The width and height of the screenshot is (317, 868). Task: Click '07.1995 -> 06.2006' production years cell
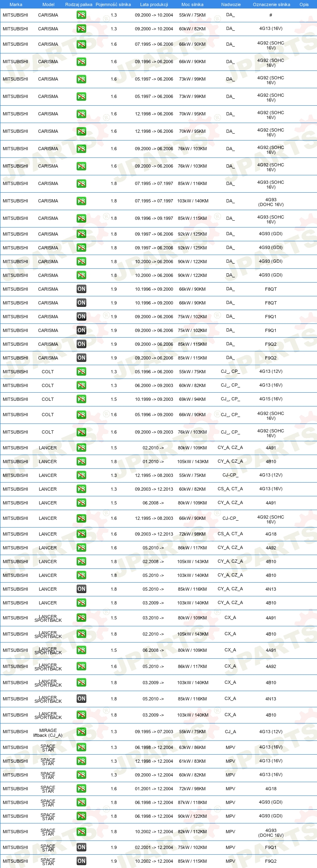(x=154, y=44)
